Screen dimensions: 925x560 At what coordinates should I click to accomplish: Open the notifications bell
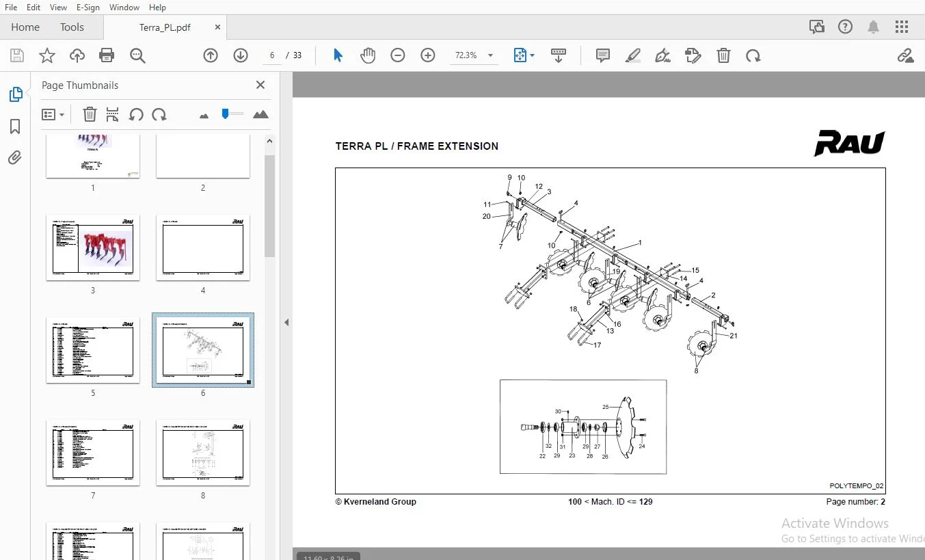point(873,27)
